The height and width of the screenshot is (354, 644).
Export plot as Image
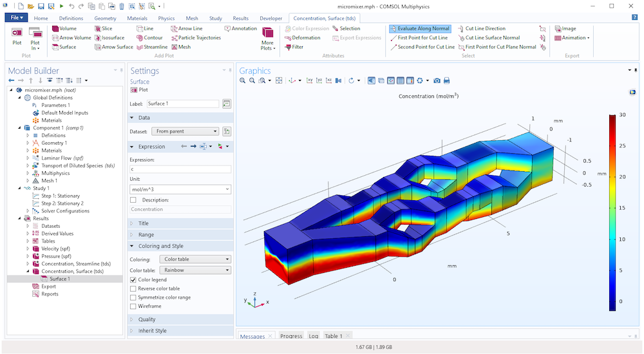point(565,28)
